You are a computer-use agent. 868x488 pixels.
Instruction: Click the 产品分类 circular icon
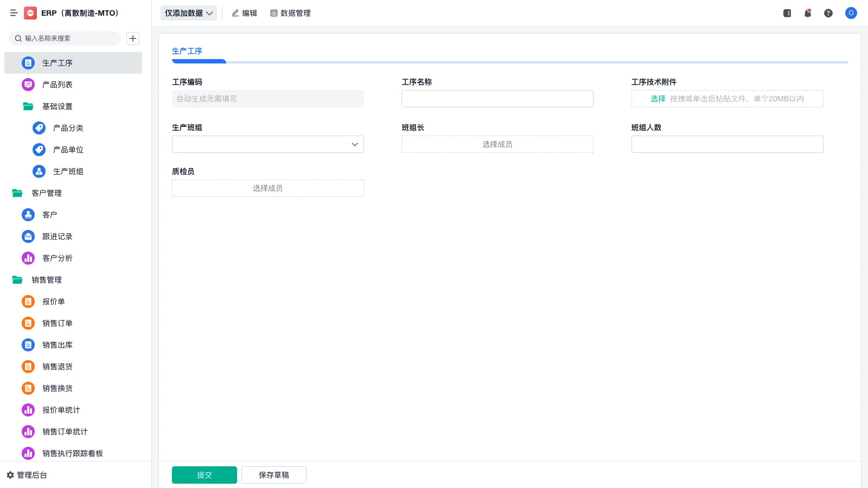click(39, 128)
